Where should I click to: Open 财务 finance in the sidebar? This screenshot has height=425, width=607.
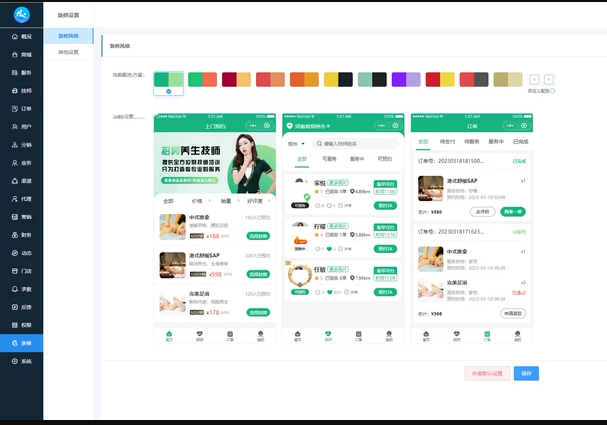click(x=22, y=235)
